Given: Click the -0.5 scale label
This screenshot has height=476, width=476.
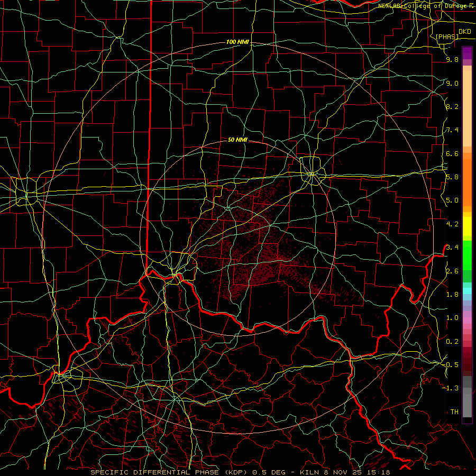Looking at the screenshot, I should coord(451,364).
